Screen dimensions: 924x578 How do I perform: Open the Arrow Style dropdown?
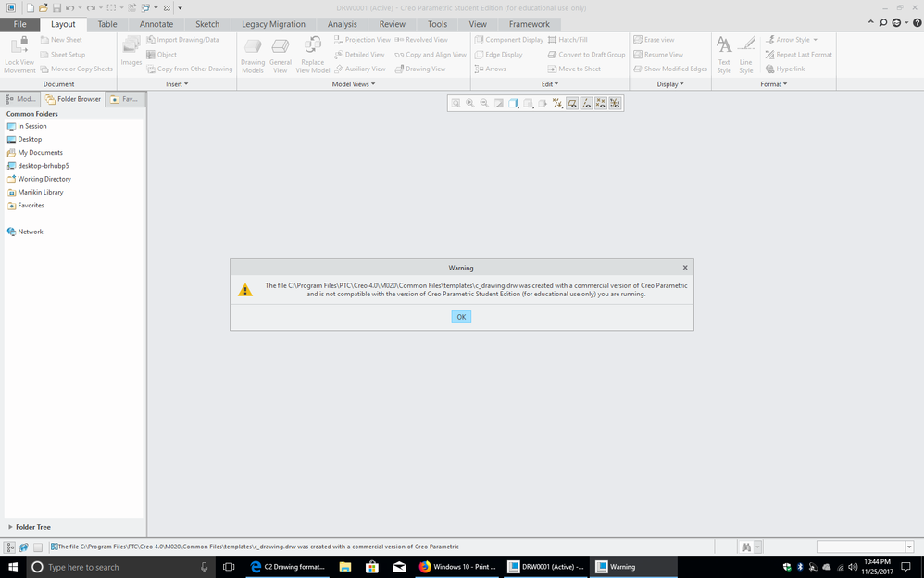pos(816,40)
